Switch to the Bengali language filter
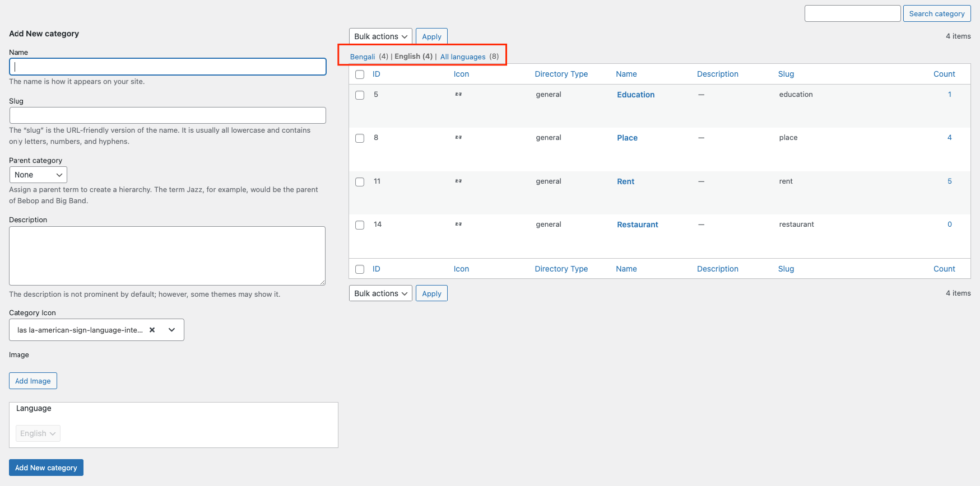Screen dimensions: 980x486 click(x=363, y=57)
